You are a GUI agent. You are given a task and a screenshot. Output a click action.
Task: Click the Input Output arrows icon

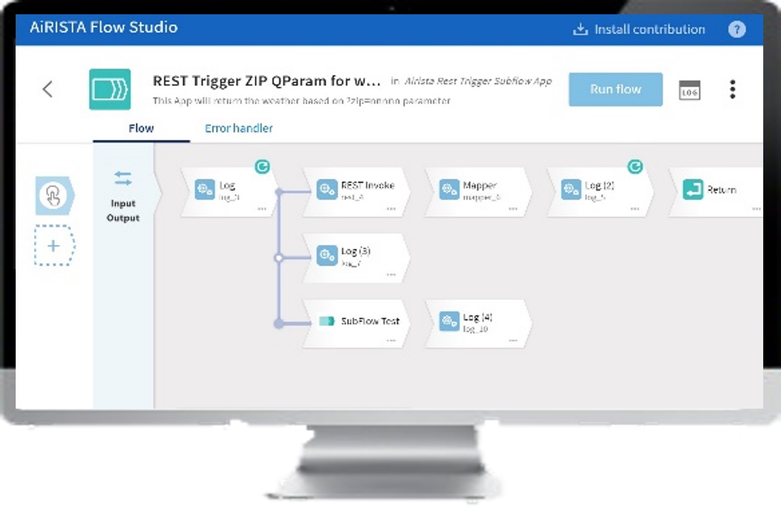pyautogui.click(x=123, y=178)
